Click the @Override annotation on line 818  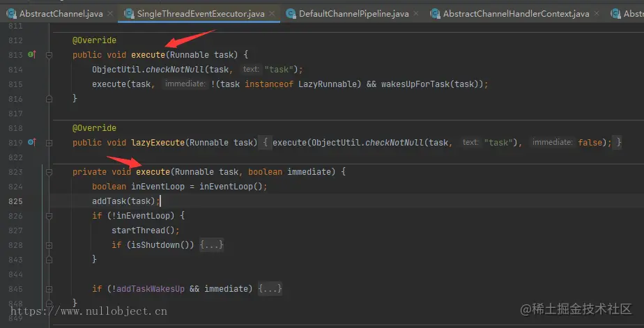95,128
